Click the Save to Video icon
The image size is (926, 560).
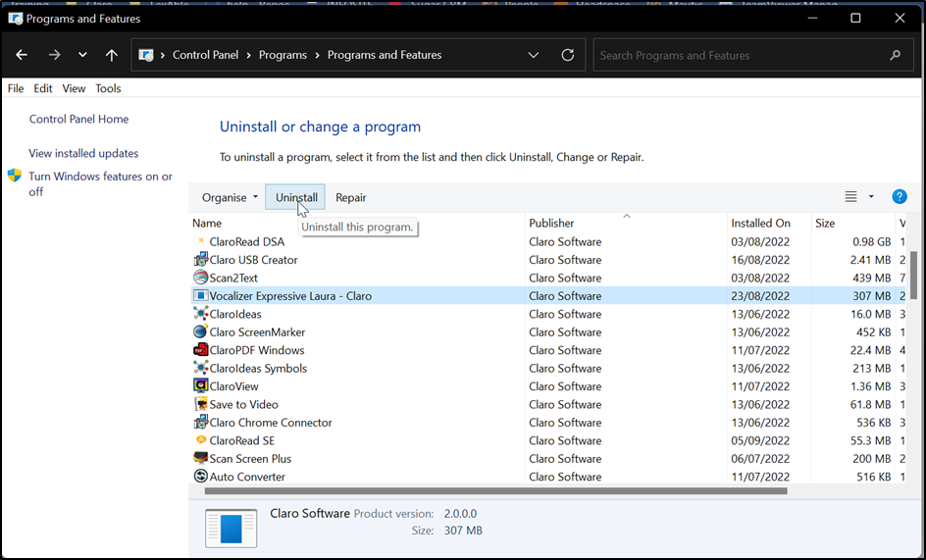(201, 404)
